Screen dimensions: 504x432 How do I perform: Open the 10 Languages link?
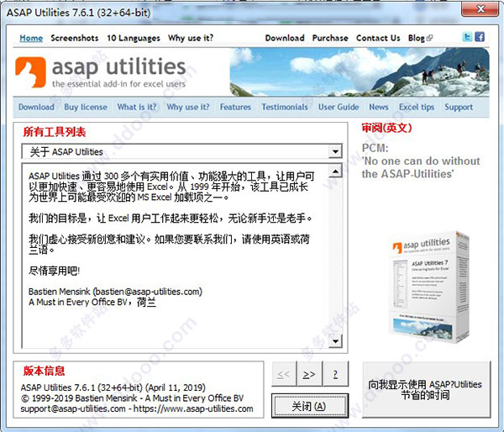[x=134, y=38]
